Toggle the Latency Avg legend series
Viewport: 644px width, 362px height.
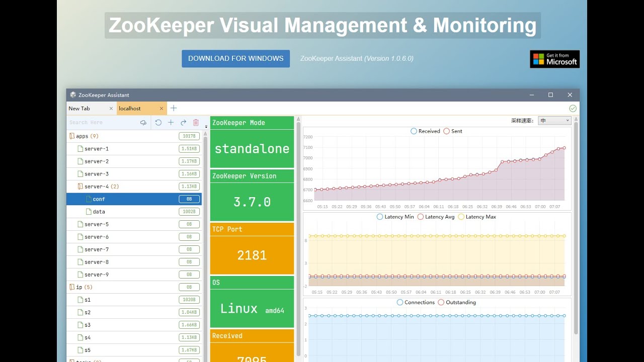[436, 217]
